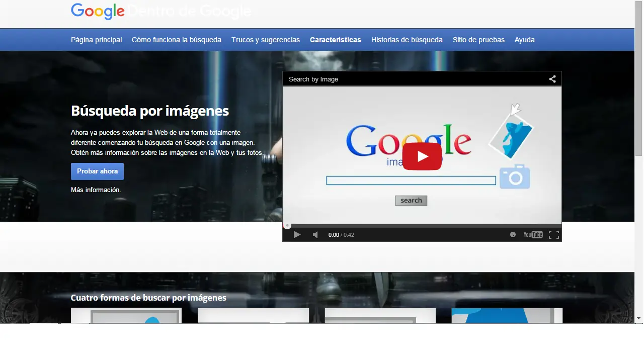The image size is (644, 362).
Task: Open Historias de búsqueda
Action: coord(407,40)
